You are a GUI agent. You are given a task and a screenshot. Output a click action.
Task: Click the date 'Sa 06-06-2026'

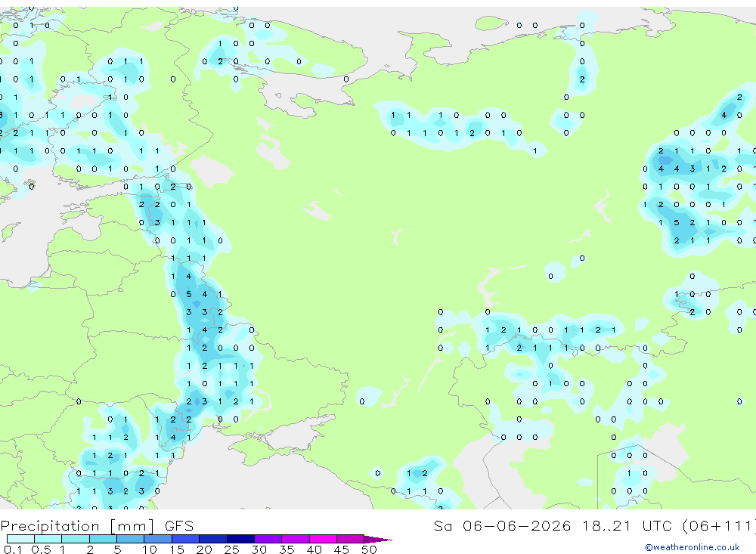coord(502,526)
